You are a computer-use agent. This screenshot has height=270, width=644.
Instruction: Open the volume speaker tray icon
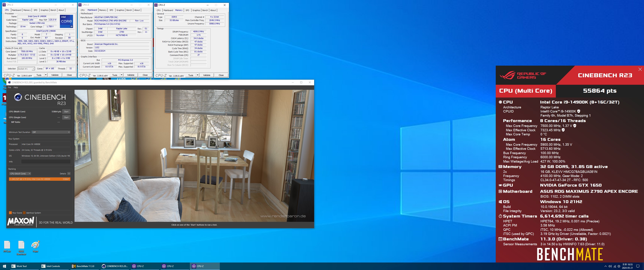point(610,266)
